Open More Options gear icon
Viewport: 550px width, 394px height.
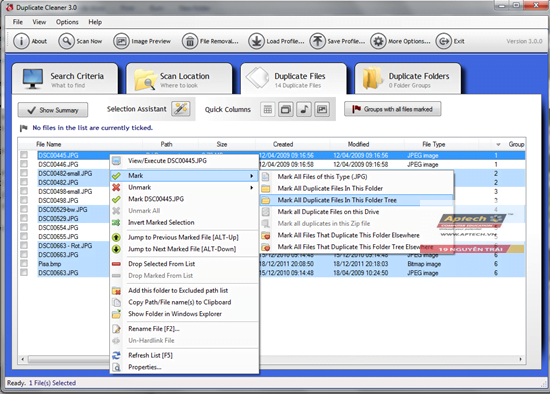point(378,41)
